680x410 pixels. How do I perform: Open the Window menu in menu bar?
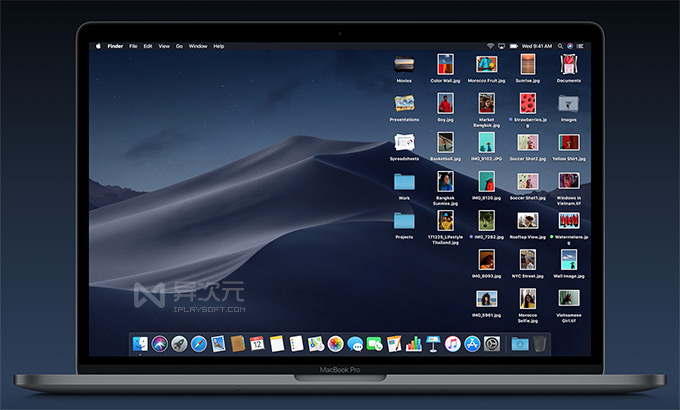pos(198,46)
